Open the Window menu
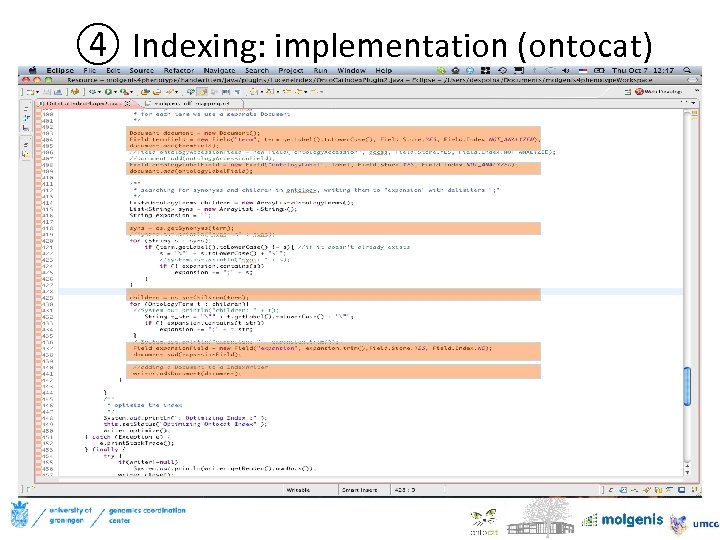The height and width of the screenshot is (540, 720). [x=351, y=70]
